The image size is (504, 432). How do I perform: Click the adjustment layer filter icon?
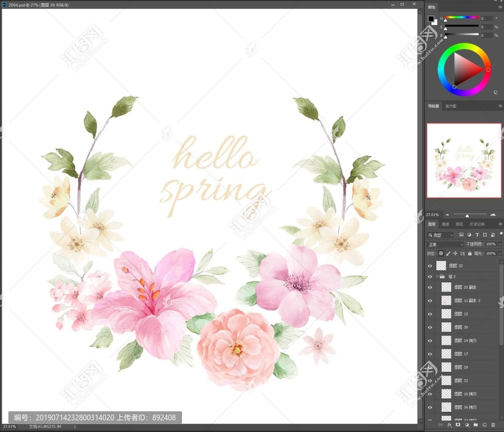[469, 235]
